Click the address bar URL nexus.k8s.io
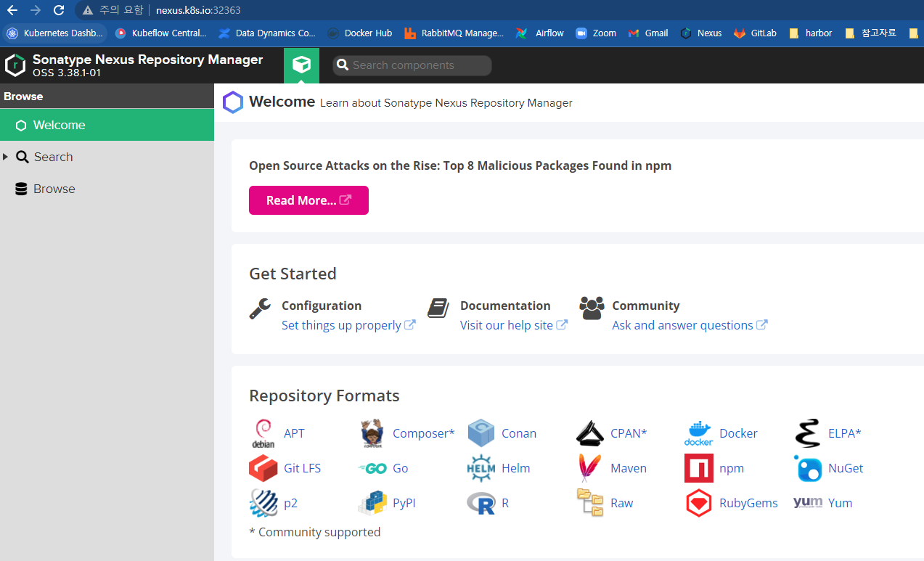This screenshot has height=561, width=924. [198, 10]
